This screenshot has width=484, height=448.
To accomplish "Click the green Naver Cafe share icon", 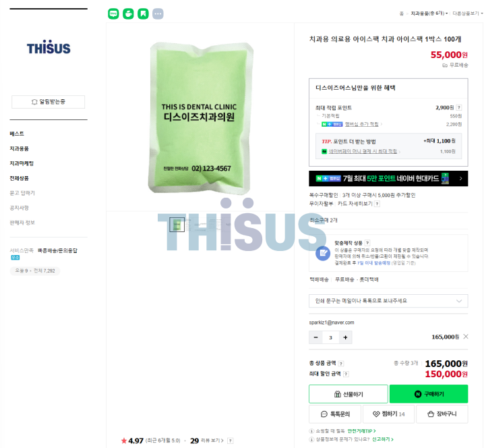I will coord(128,13).
